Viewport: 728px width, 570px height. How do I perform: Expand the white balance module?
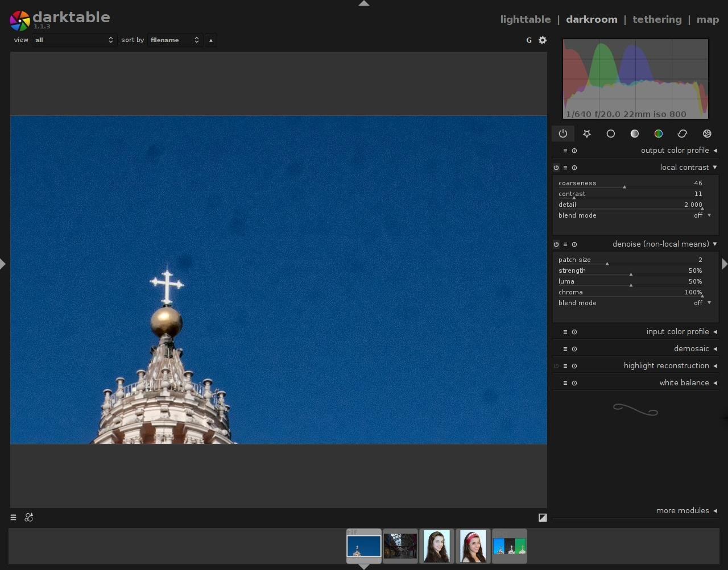[x=715, y=383]
